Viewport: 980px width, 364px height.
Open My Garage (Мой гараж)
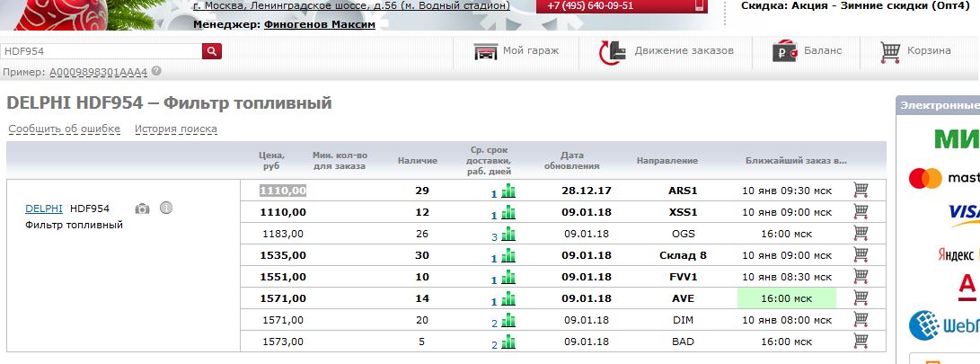point(516,50)
